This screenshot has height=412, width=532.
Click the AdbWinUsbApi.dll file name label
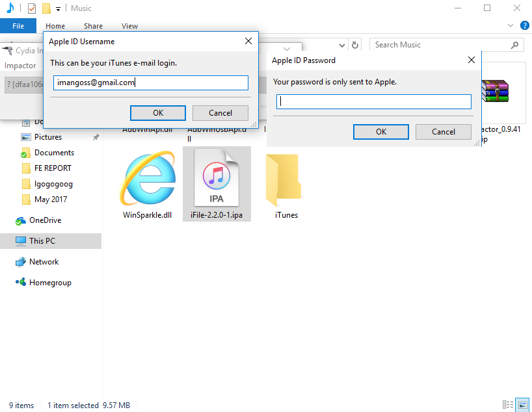click(x=217, y=135)
